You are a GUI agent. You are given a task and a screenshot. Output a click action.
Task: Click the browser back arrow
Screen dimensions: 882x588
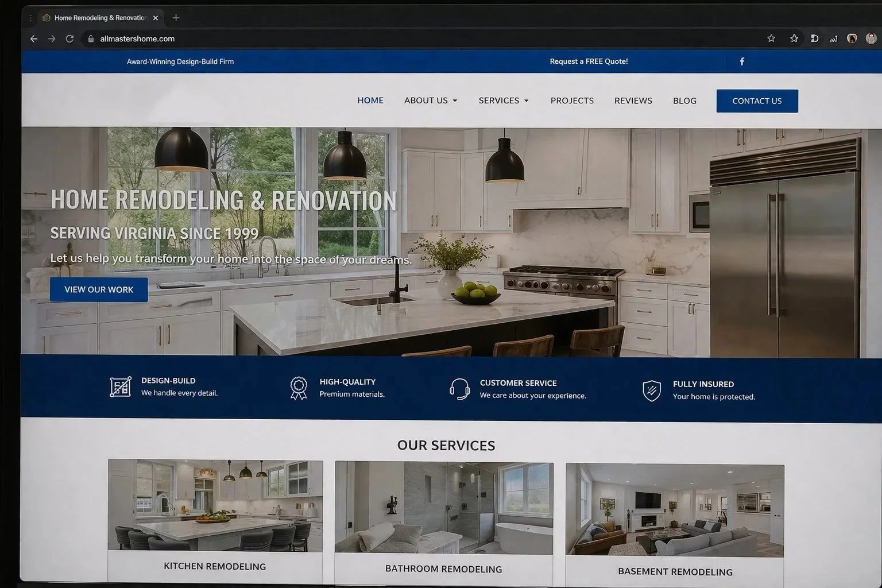[x=33, y=38]
